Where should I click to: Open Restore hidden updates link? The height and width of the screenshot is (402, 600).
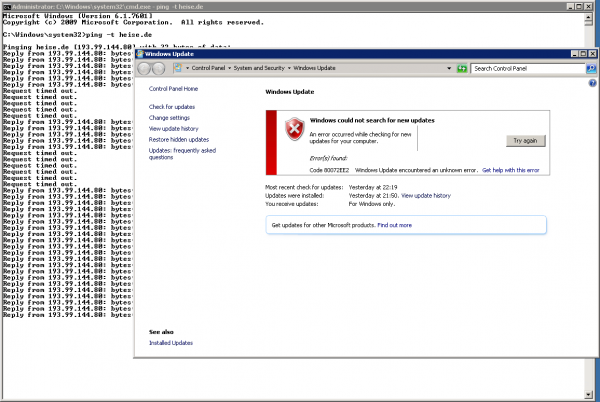[179, 140]
